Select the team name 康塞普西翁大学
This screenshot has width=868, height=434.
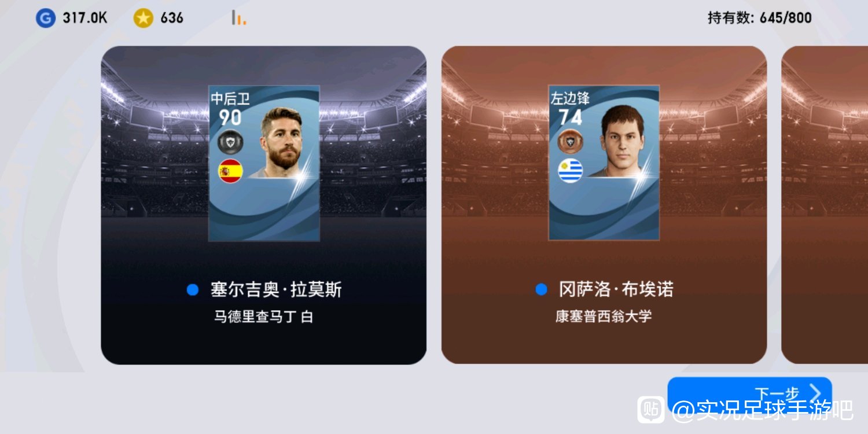(604, 317)
